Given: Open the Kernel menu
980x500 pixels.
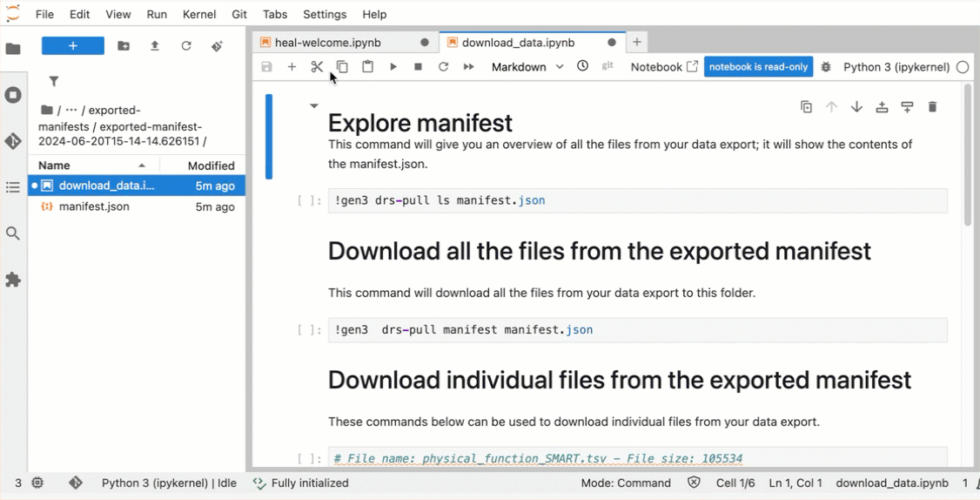Looking at the screenshot, I should 199,14.
